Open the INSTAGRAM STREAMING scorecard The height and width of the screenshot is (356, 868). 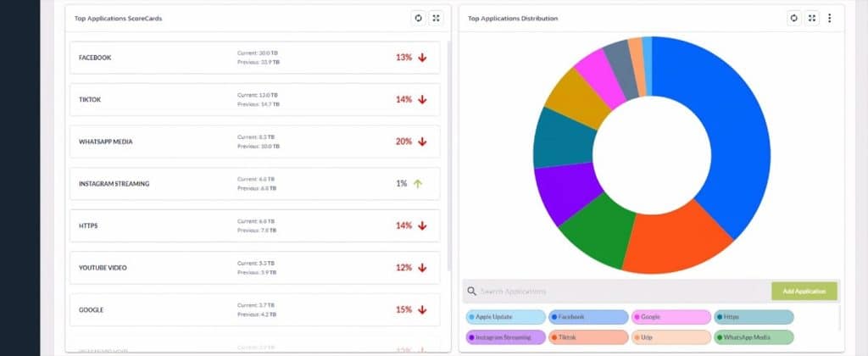coord(254,184)
